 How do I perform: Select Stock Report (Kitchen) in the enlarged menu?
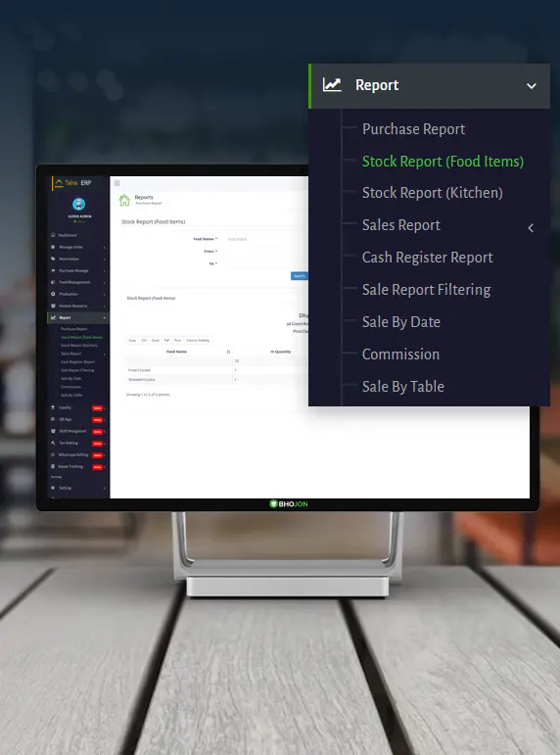click(x=432, y=193)
